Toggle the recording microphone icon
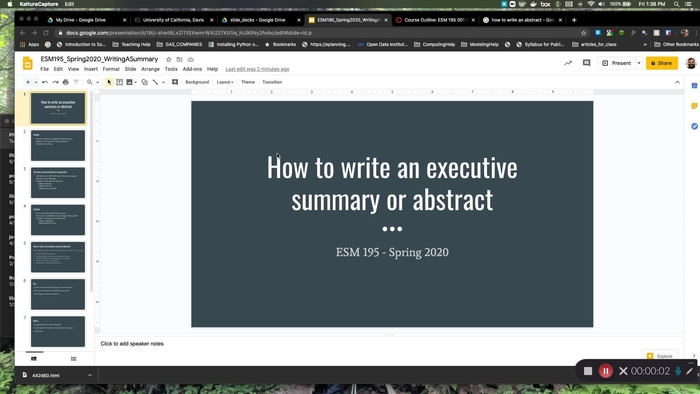Image resolution: width=700 pixels, height=394 pixels. tap(678, 371)
